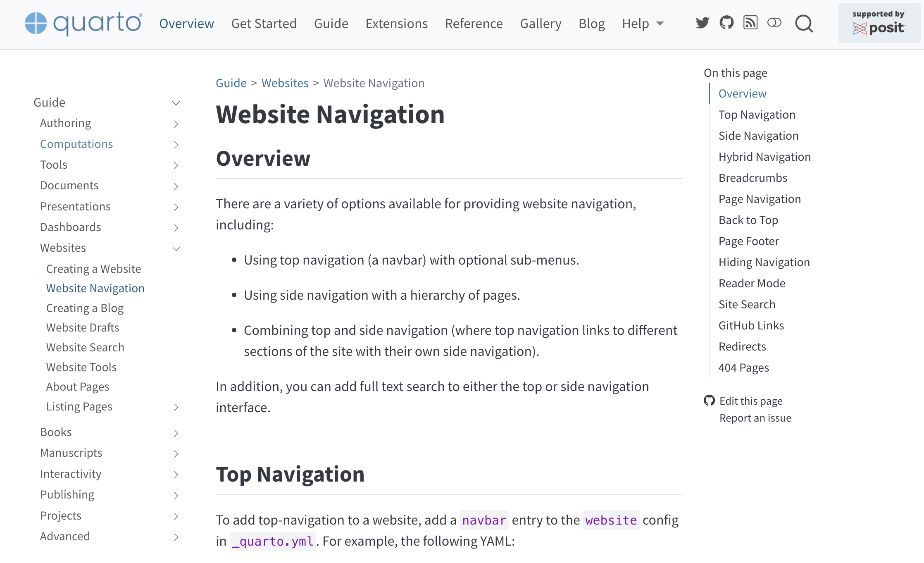924x563 pixels.
Task: Open the Gallery navbar item
Action: 541,24
